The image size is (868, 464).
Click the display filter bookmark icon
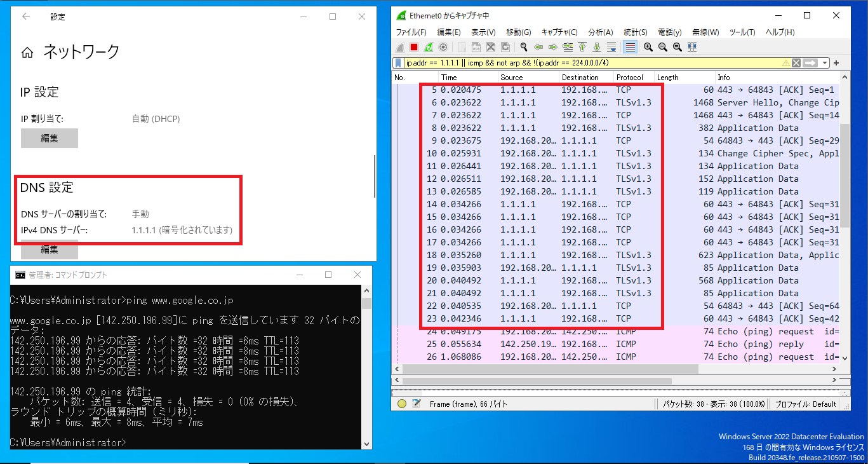399,63
